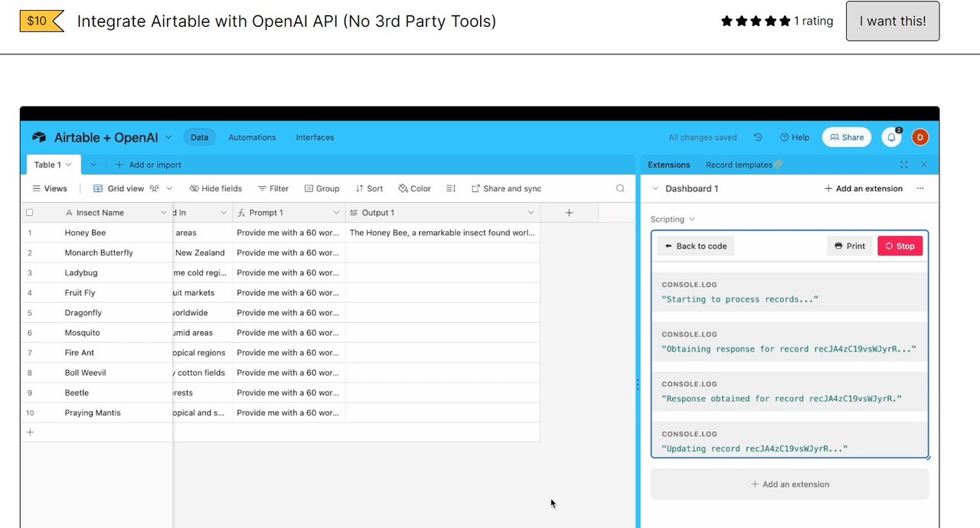This screenshot has height=528, width=980.
Task: Open the base history clock icon
Action: pyautogui.click(x=758, y=138)
